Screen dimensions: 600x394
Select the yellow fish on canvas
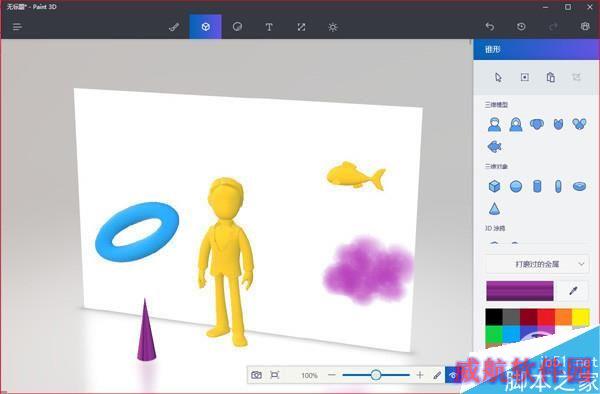[x=356, y=176]
